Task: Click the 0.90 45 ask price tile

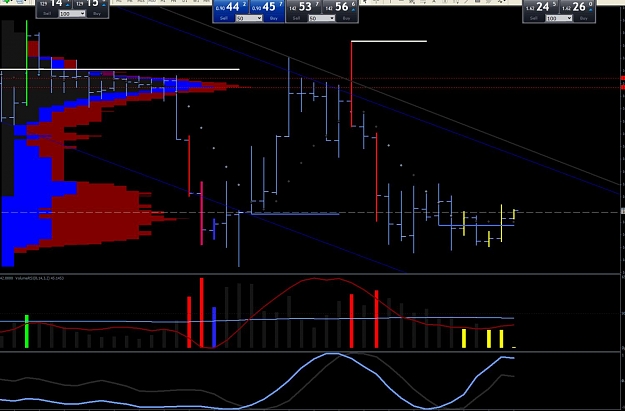Action: pos(267,7)
